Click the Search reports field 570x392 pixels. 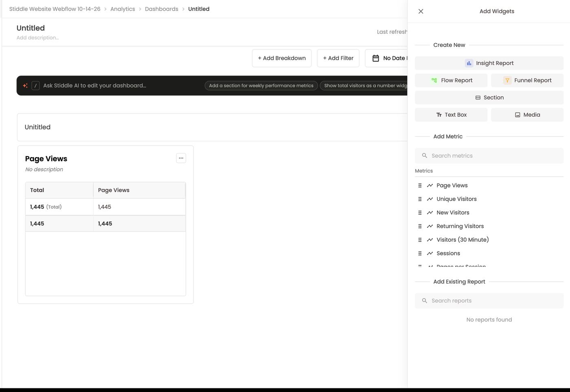click(x=489, y=300)
